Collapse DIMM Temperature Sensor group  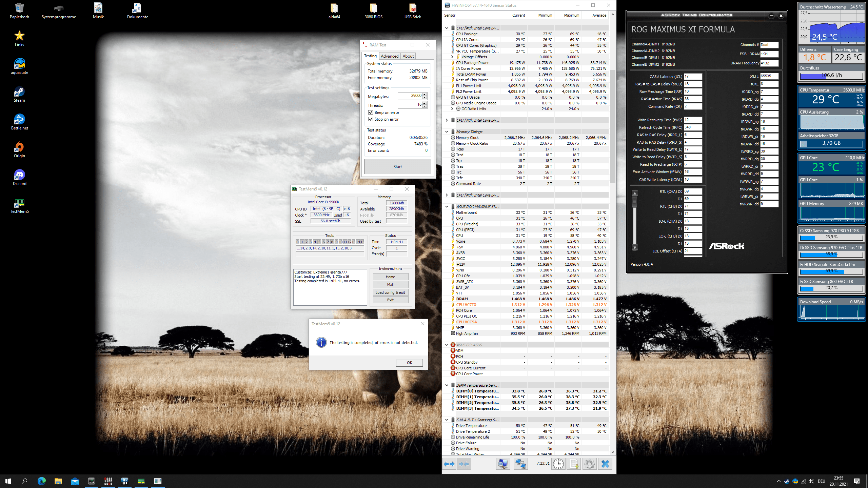click(447, 385)
